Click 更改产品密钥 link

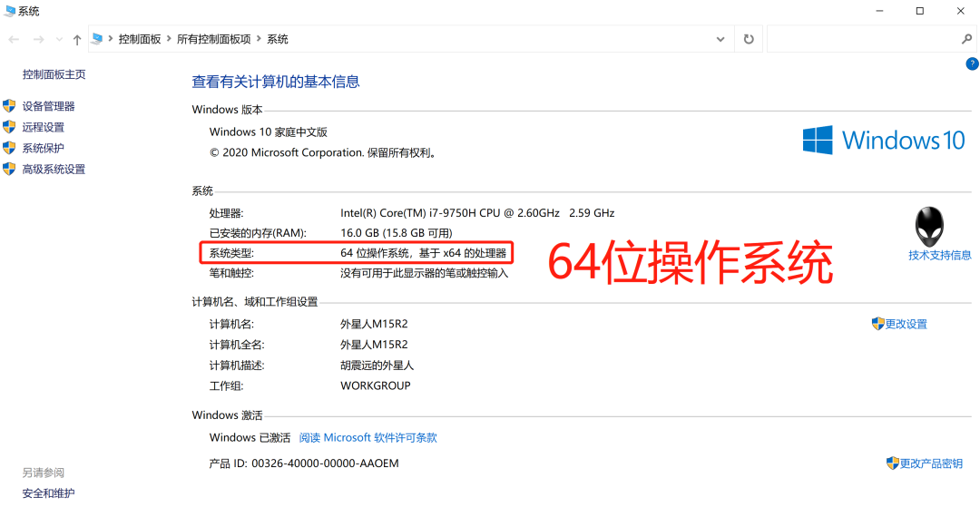click(931, 463)
